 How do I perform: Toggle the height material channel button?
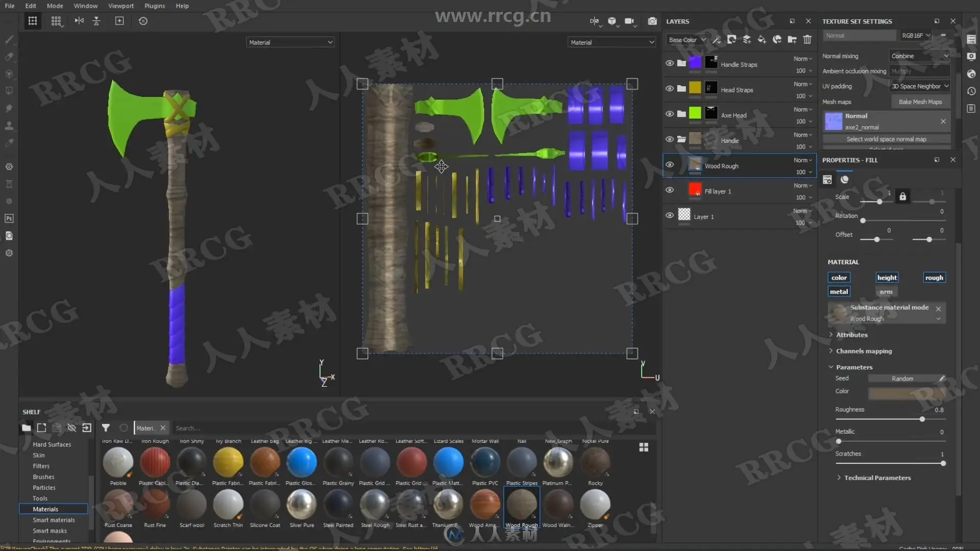[x=887, y=278]
